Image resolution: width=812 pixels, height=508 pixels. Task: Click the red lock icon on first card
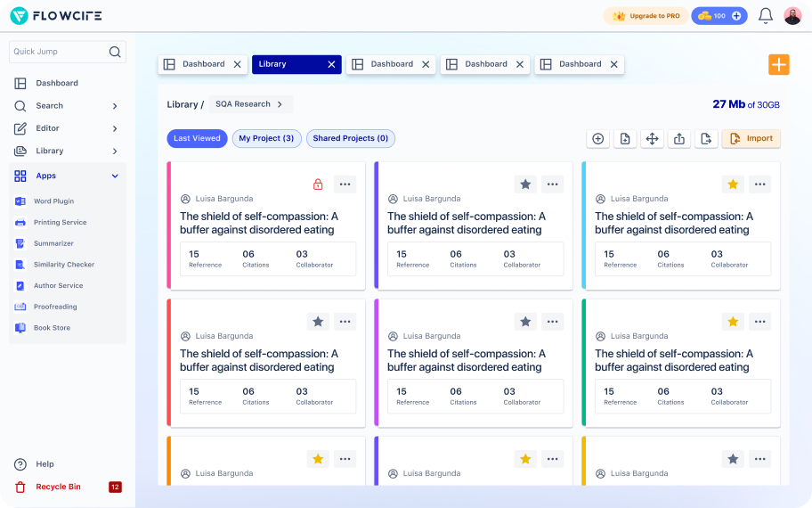pyautogui.click(x=318, y=184)
